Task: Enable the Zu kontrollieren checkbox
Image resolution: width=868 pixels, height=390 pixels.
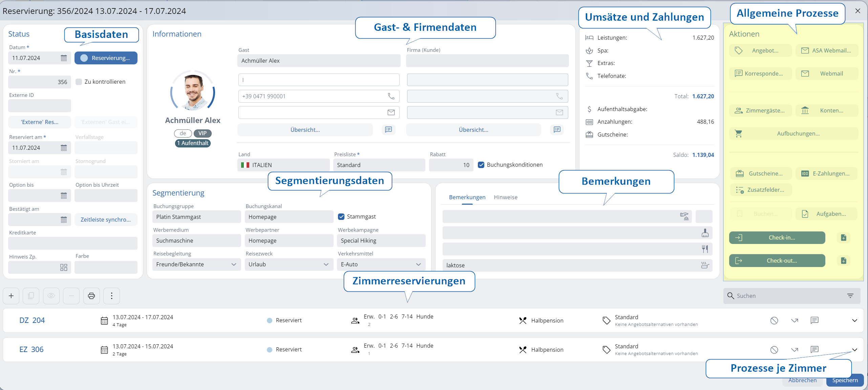Action: [79, 82]
